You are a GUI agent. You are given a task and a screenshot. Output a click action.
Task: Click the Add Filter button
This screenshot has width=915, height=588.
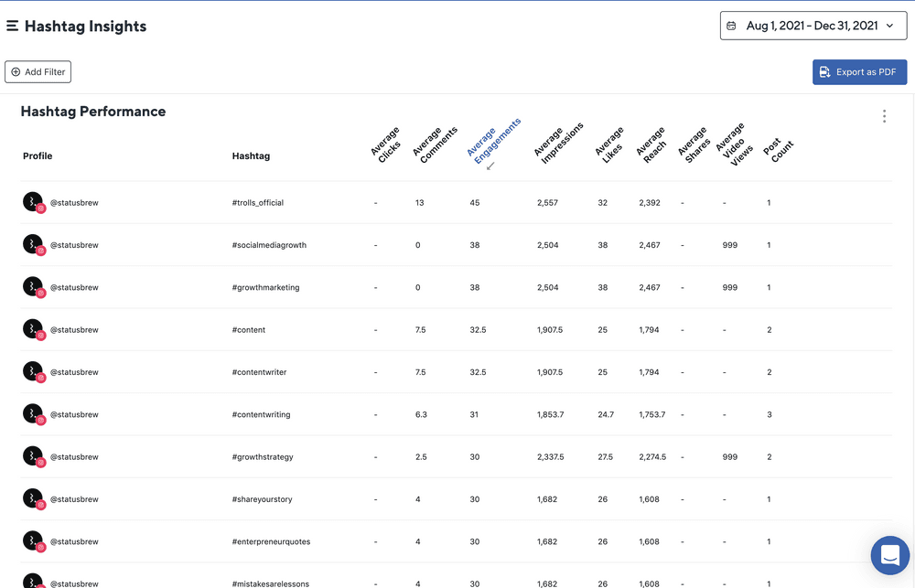(38, 72)
